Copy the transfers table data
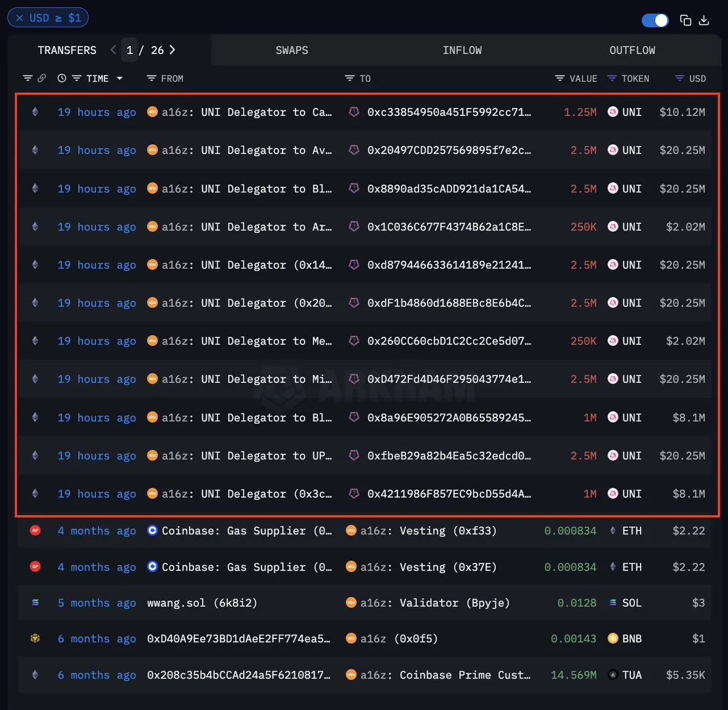728x710 pixels. tap(686, 21)
